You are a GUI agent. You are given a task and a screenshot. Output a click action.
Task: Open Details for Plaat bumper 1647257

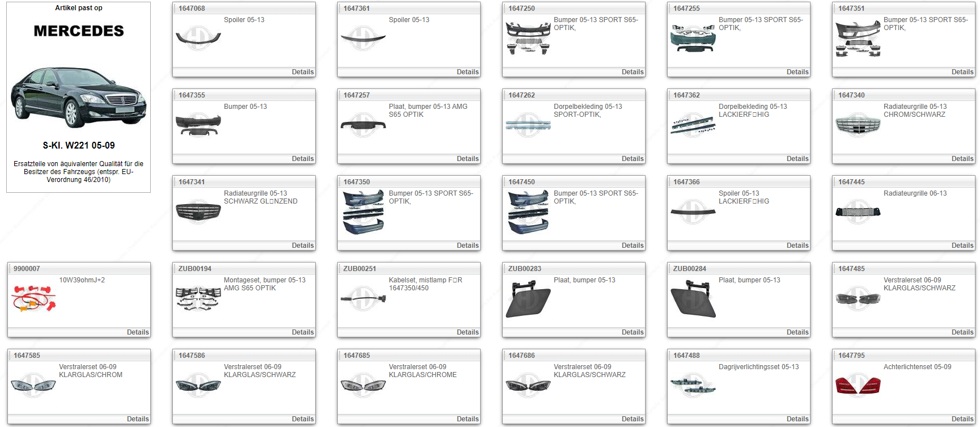[467, 159]
